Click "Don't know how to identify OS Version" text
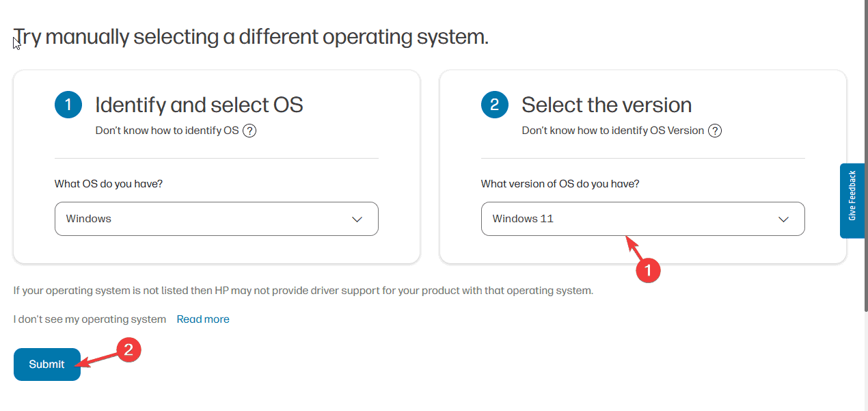The image size is (868, 411). [612, 131]
